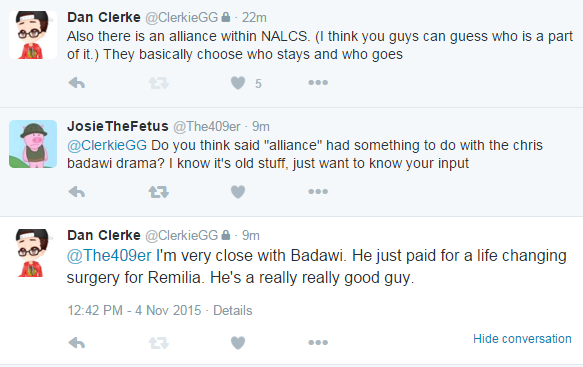Like the NALCS alliance tweet with 5 likes
The height and width of the screenshot is (367, 583).
[238, 83]
